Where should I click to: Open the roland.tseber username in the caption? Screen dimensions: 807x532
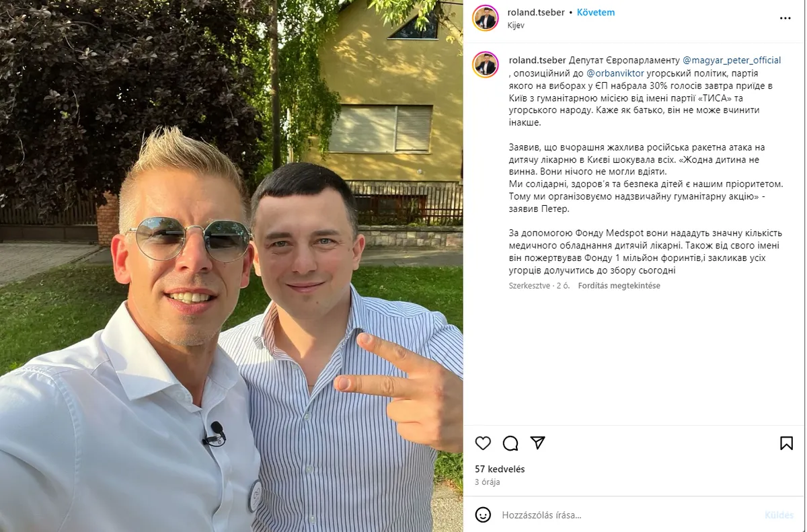coord(538,61)
